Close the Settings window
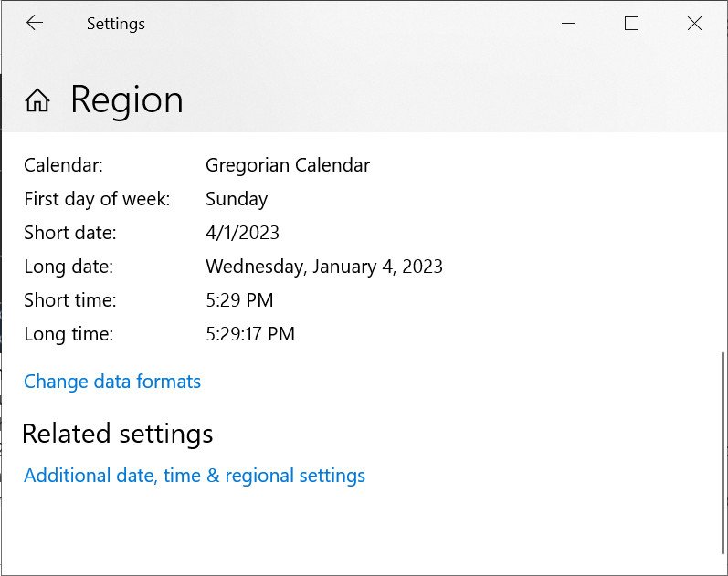This screenshot has height=576, width=728. tap(694, 24)
